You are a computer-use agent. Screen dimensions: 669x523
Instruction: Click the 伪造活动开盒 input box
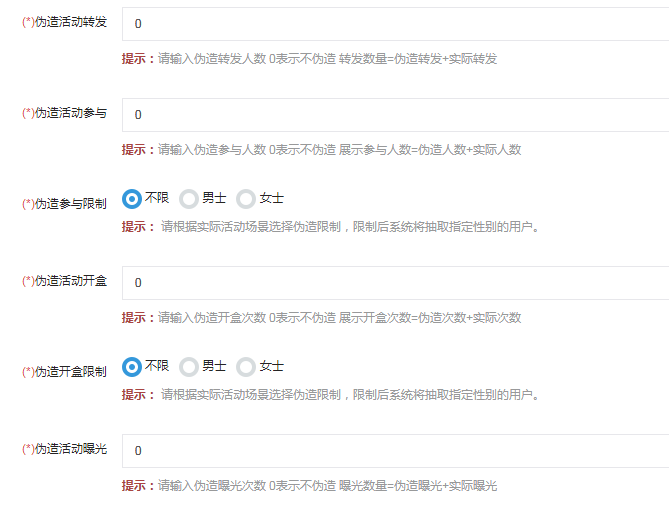coord(396,283)
